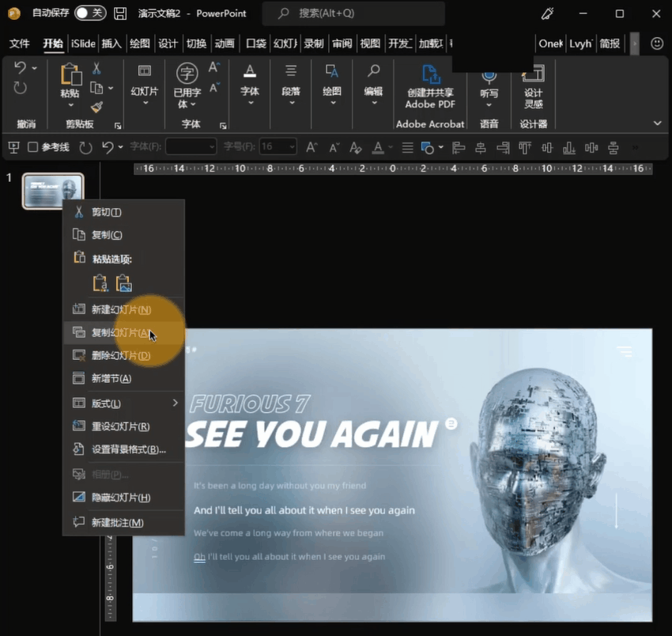
Task: Select 剪切(T) in the context menu
Action: click(124, 212)
